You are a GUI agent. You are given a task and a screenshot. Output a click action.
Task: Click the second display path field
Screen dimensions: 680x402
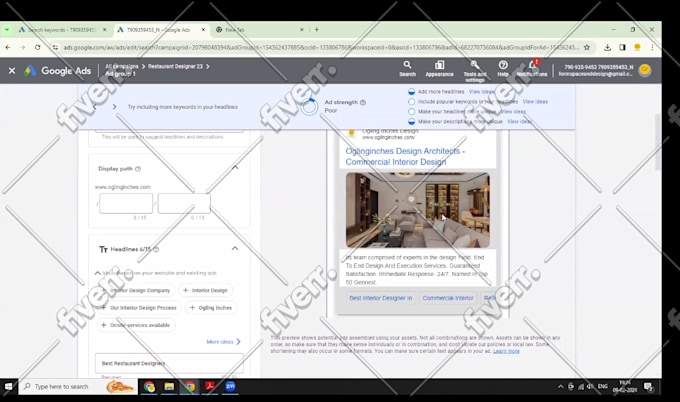click(x=184, y=203)
